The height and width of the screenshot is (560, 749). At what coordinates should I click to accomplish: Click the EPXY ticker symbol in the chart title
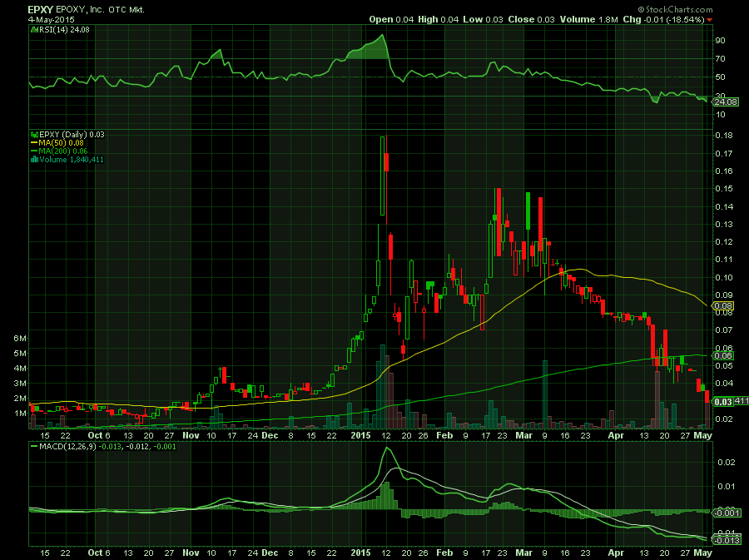tap(41, 9)
